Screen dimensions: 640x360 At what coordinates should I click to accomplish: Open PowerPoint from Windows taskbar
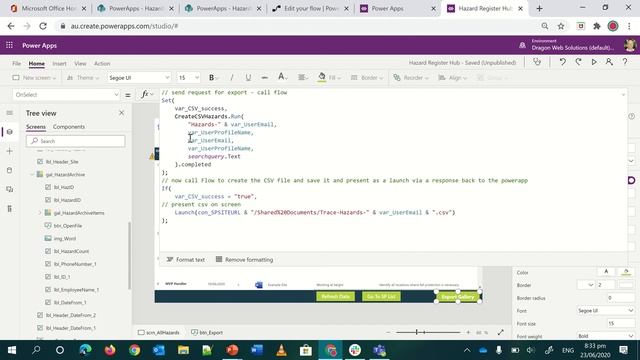coord(232,350)
